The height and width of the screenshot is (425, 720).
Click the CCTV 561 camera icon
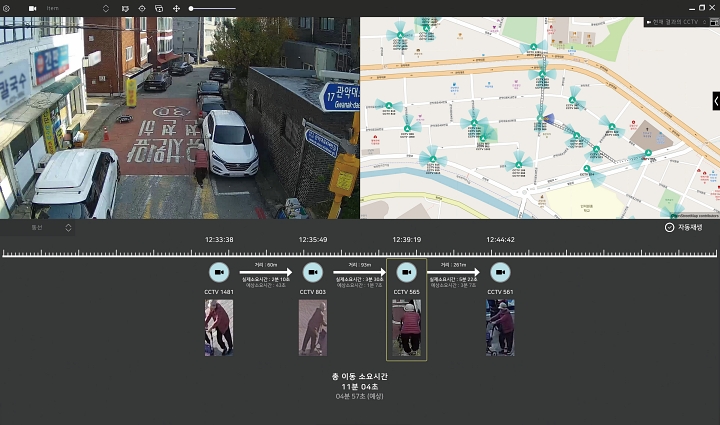pos(500,272)
